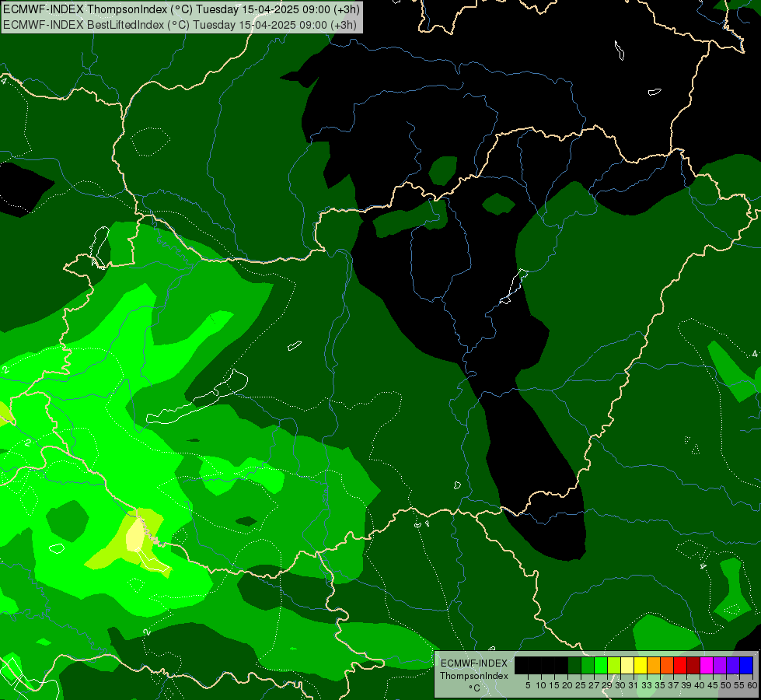The width and height of the screenshot is (761, 700).
Task: Click the legend tick value 15
Action: click(554, 685)
